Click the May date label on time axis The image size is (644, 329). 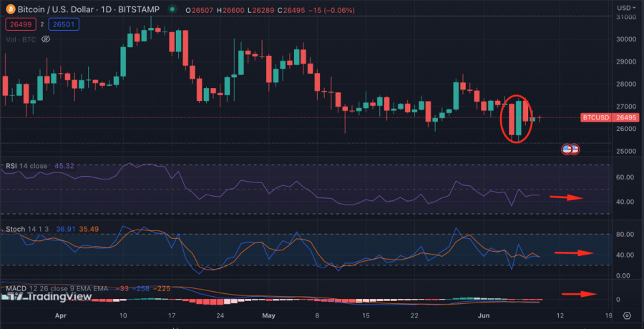268,315
